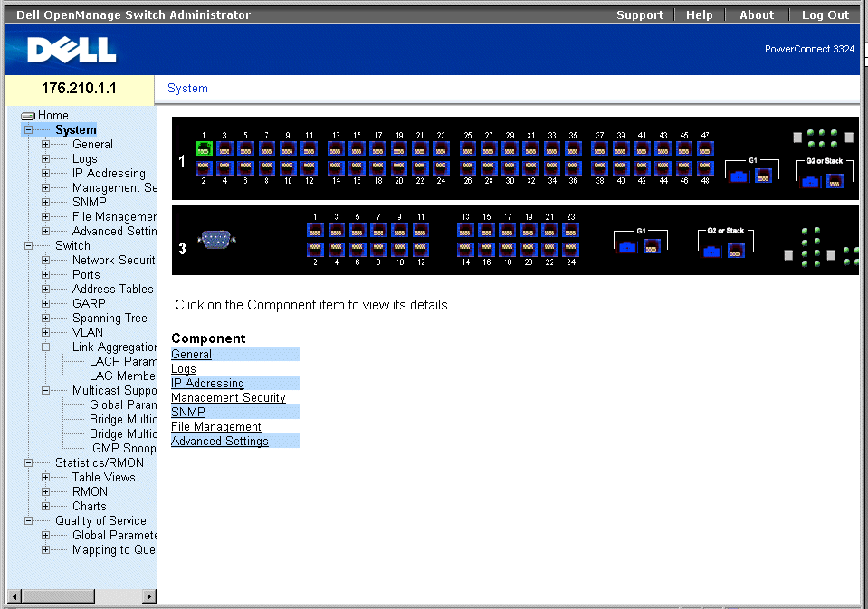Expand the SNMP tree node
The width and height of the screenshot is (868, 609).
(46, 202)
